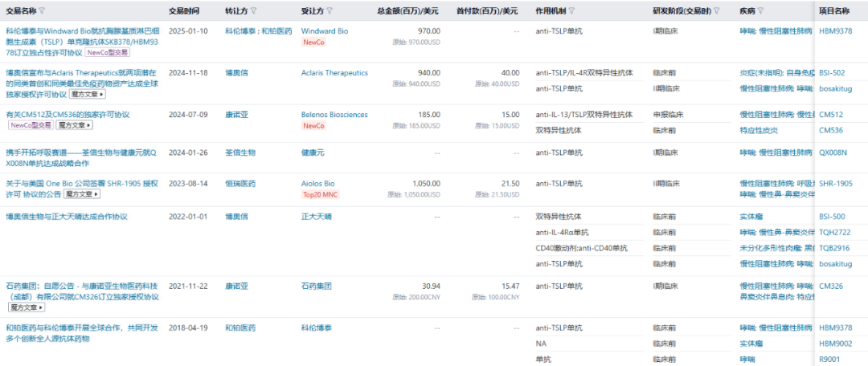Open Belenos Biosciences company link

[x=334, y=115]
